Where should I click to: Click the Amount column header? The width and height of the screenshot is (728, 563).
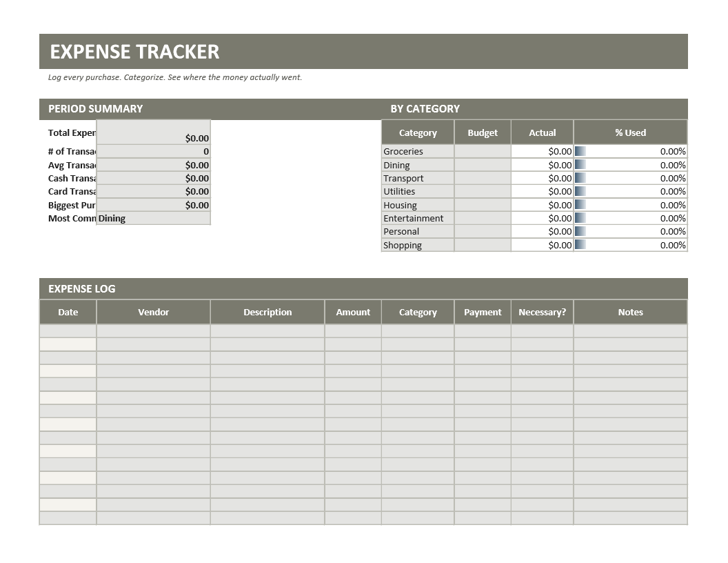coord(353,312)
